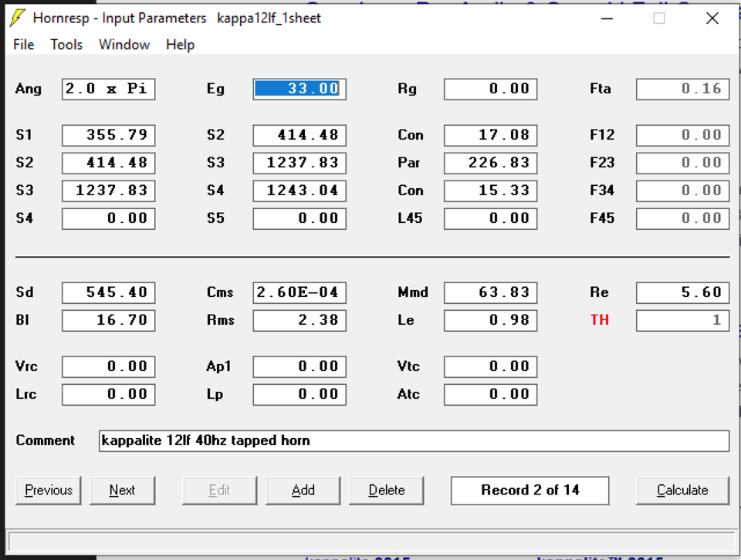Click the Fta field showing 0.16
This screenshot has height=560, width=741.
pos(683,89)
